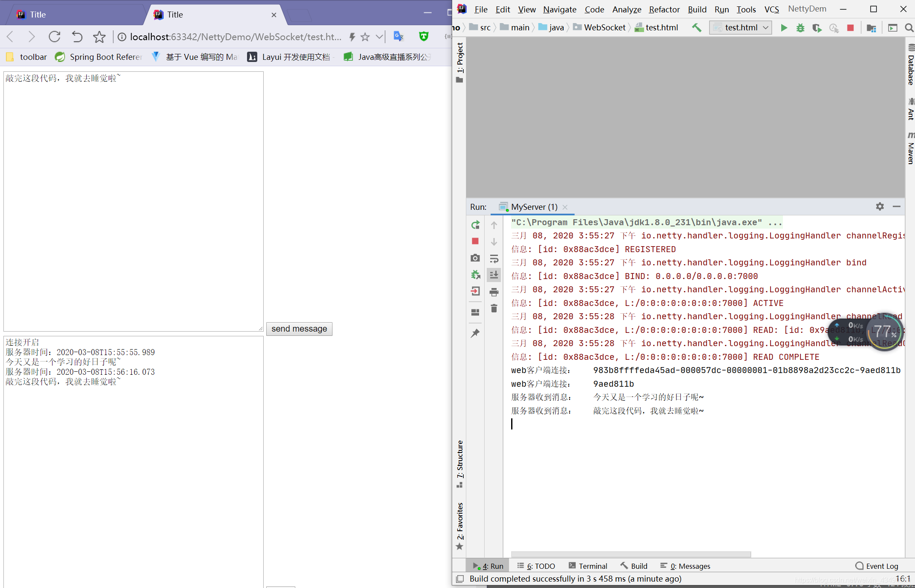Viewport: 915px width, 588px height.
Task: Click the Build hammer icon in navigation bar
Action: pyautogui.click(x=697, y=28)
